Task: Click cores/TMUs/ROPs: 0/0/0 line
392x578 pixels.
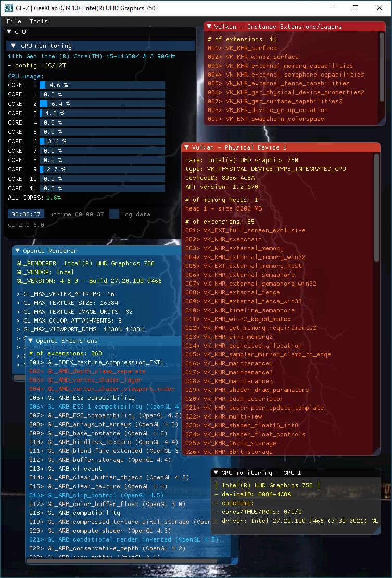Action: 258,512
